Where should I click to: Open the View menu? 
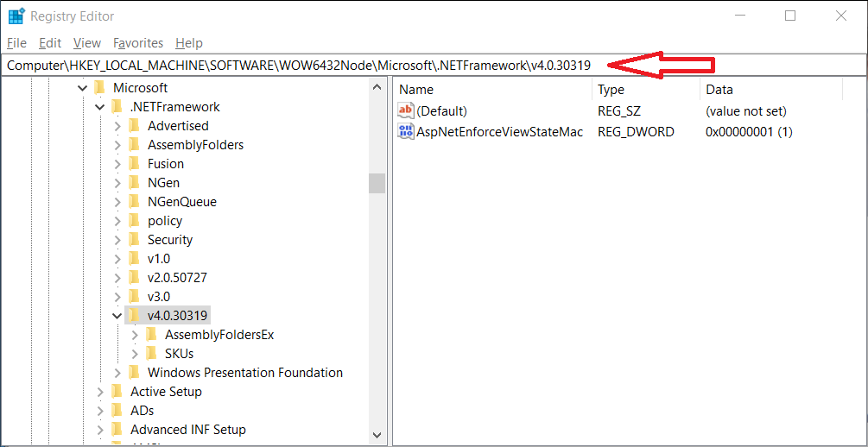click(x=87, y=43)
